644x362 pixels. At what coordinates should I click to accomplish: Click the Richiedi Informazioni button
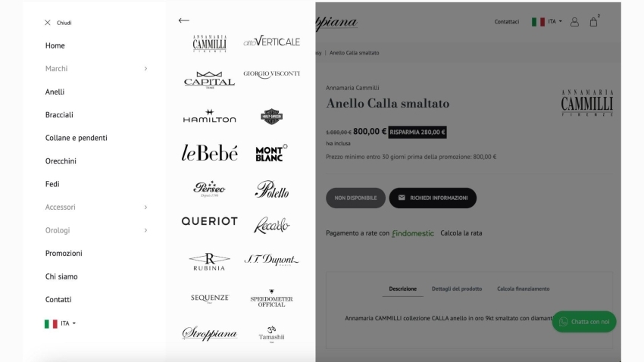click(433, 198)
